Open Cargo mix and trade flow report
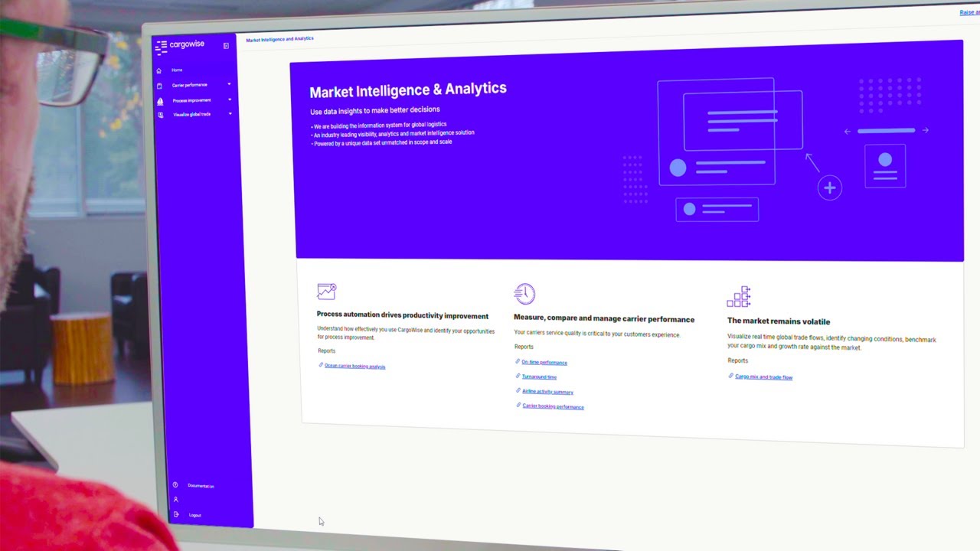980x551 pixels. [x=763, y=377]
